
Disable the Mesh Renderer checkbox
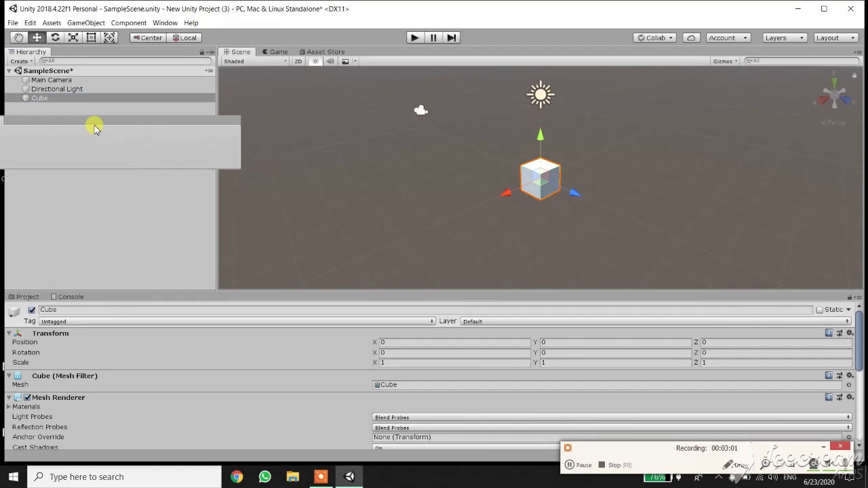[x=27, y=397]
